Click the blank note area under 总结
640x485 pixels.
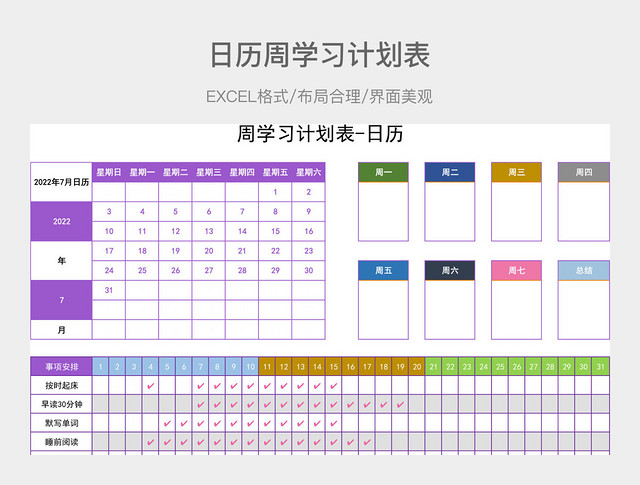[x=584, y=310]
